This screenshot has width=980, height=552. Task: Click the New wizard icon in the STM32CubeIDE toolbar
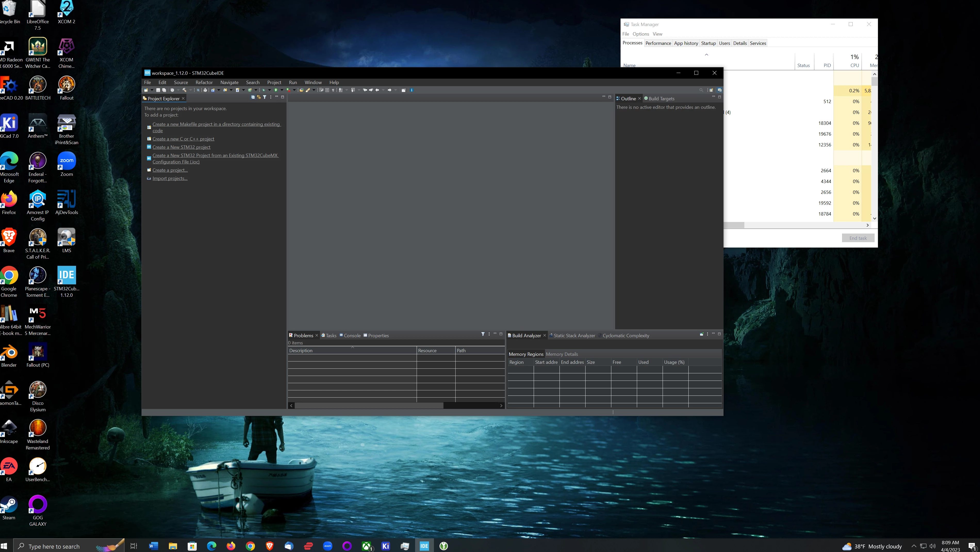(146, 90)
